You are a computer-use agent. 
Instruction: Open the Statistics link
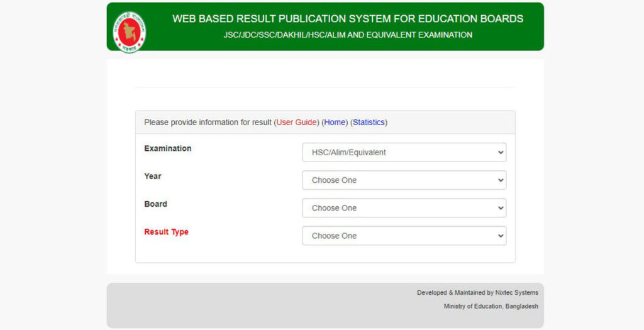pyautogui.click(x=369, y=123)
